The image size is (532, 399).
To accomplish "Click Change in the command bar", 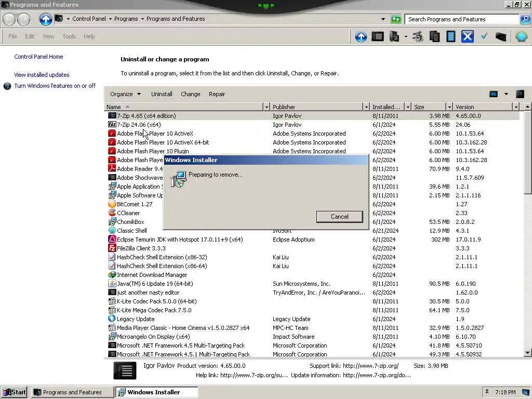I will pos(190,94).
